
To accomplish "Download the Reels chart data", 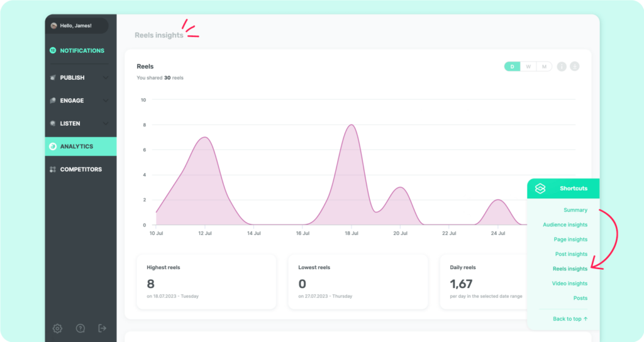I will tap(575, 67).
